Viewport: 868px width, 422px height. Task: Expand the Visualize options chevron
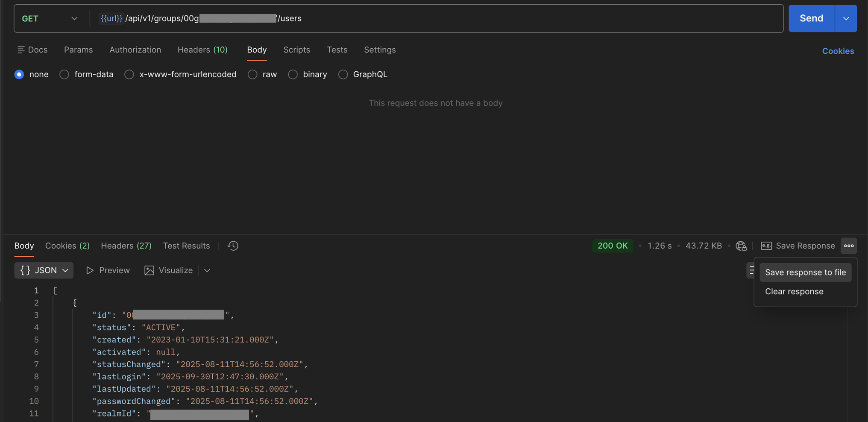click(x=207, y=270)
